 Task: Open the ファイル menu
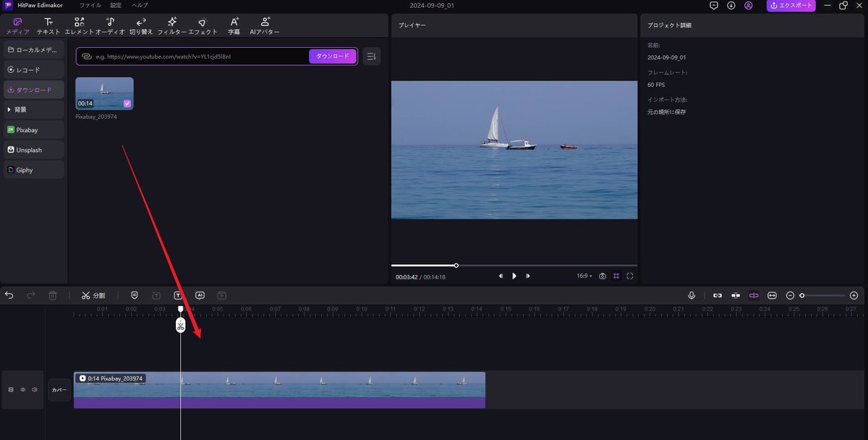click(x=90, y=5)
